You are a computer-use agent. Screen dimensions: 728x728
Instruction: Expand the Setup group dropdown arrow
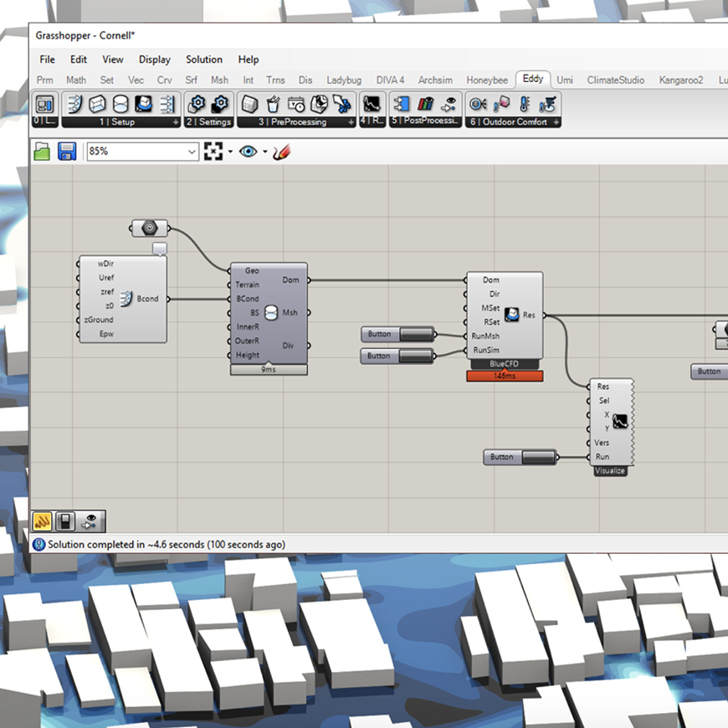pos(174,121)
